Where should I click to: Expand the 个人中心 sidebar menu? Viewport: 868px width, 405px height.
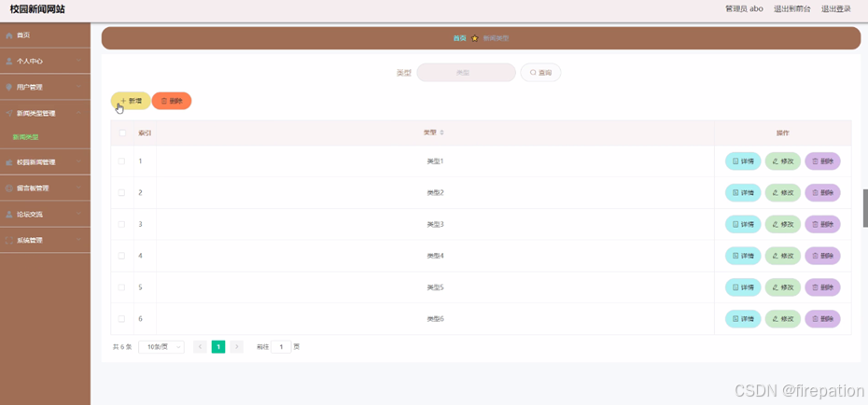click(46, 62)
